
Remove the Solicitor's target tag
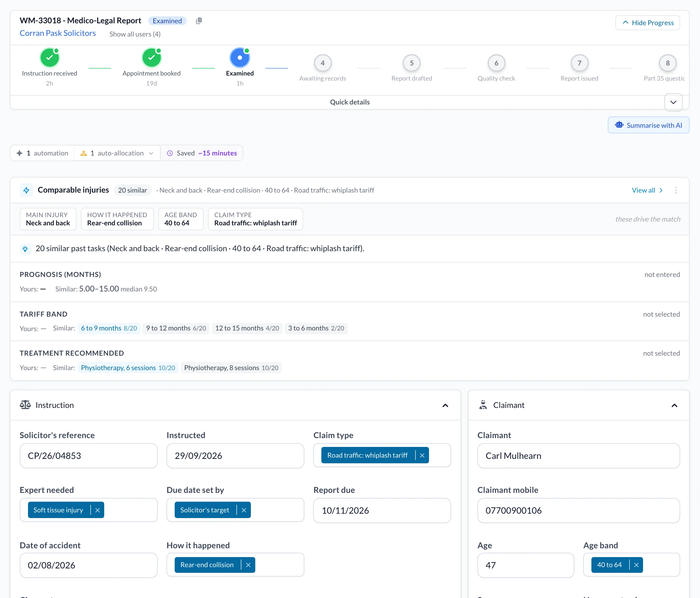click(x=244, y=510)
